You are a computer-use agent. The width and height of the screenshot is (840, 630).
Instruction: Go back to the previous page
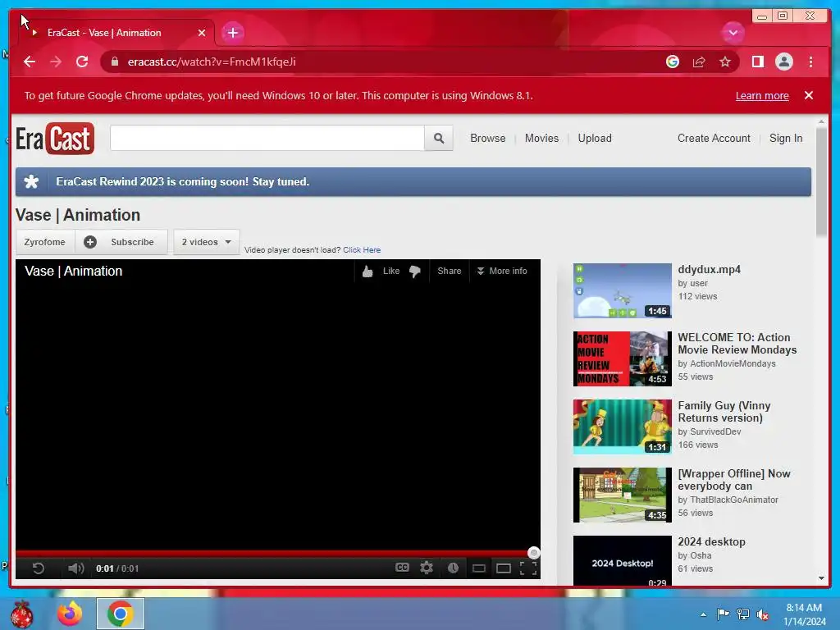pyautogui.click(x=30, y=62)
